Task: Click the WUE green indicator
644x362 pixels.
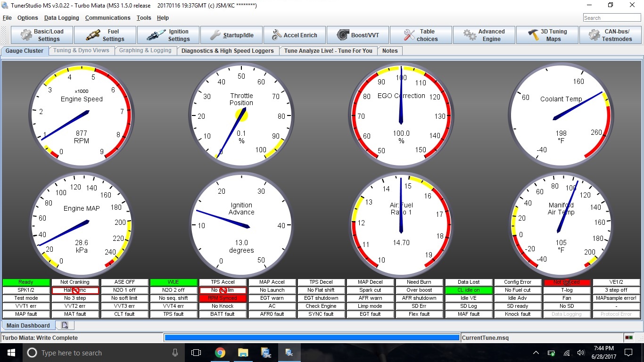Action: click(173, 282)
